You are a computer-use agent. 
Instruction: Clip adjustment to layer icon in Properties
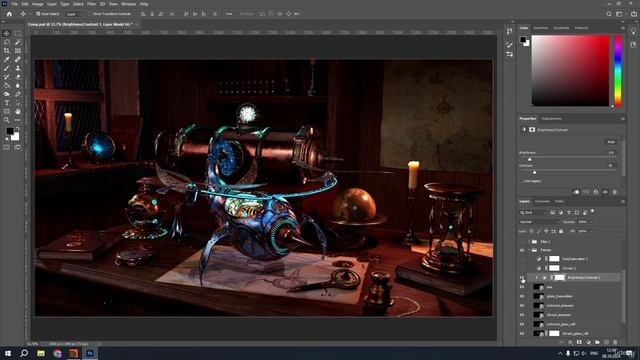point(576,192)
